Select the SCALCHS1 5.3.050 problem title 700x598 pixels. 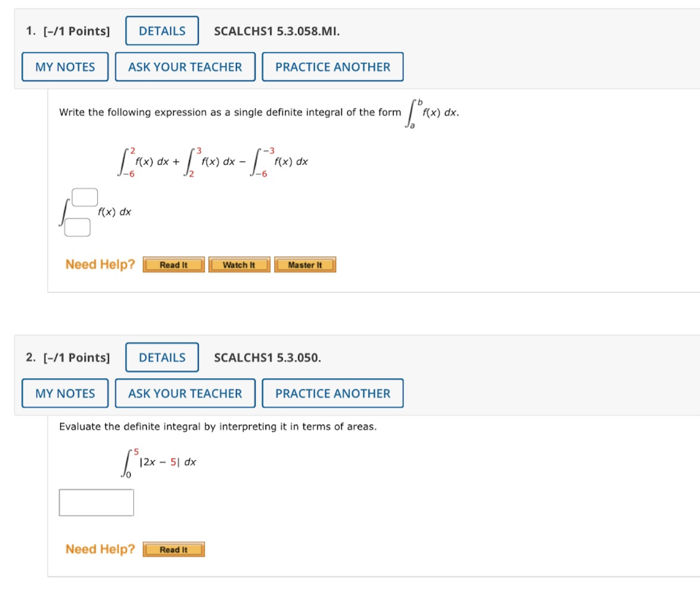coord(267,357)
